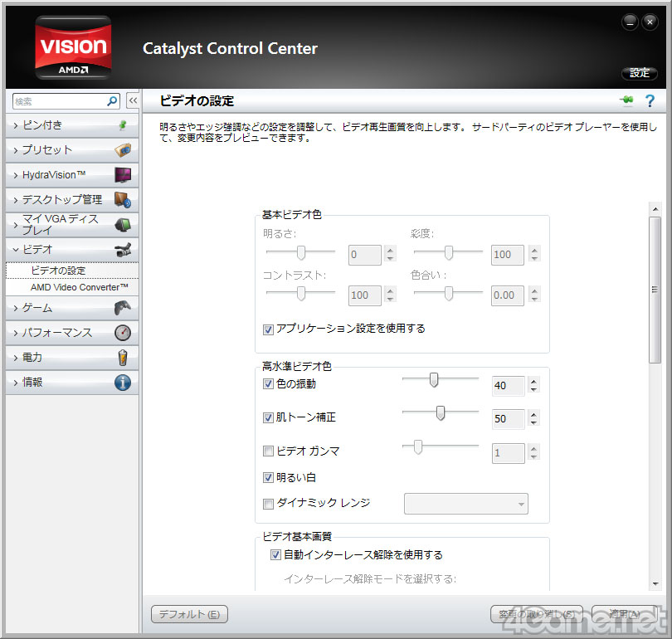
Task: Minimize the Catalyst Control Center window
Action: pos(630,22)
